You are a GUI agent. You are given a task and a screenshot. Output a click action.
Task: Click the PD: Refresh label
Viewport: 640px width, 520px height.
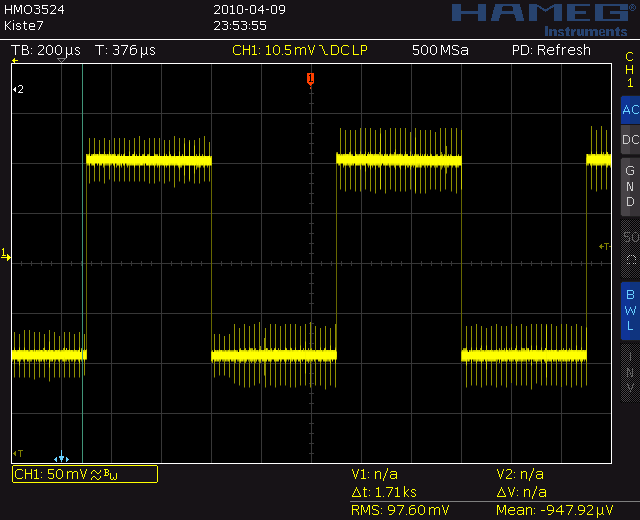(551, 50)
